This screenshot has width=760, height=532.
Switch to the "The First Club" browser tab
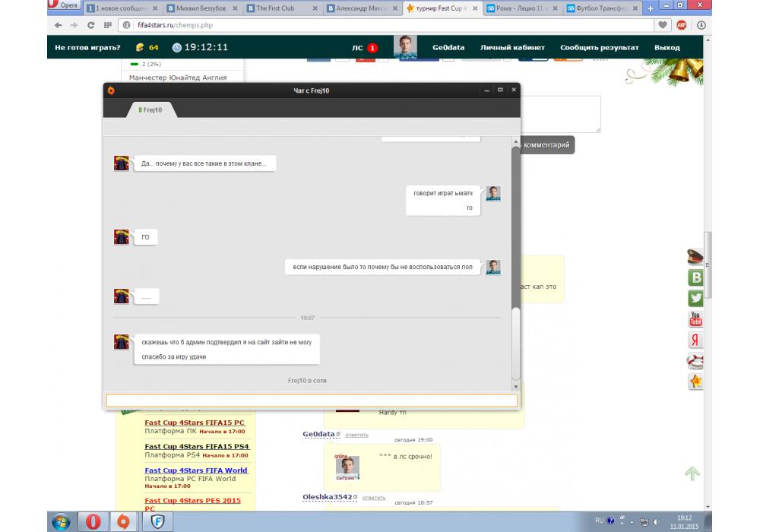(281, 8)
